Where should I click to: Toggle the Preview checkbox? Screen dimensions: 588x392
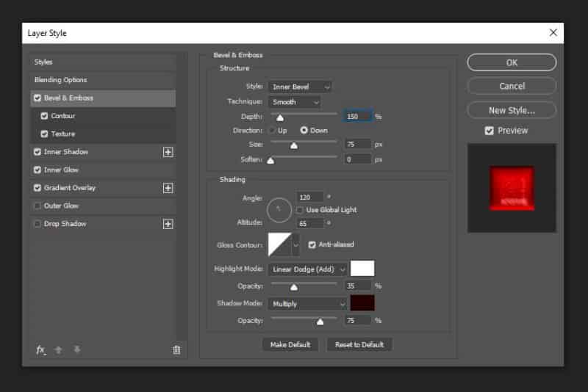point(489,131)
